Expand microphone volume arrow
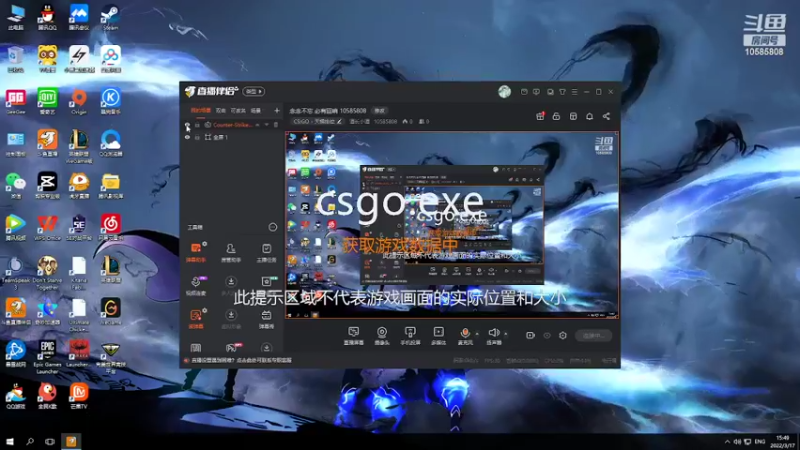This screenshot has height=450, width=800. 478,334
